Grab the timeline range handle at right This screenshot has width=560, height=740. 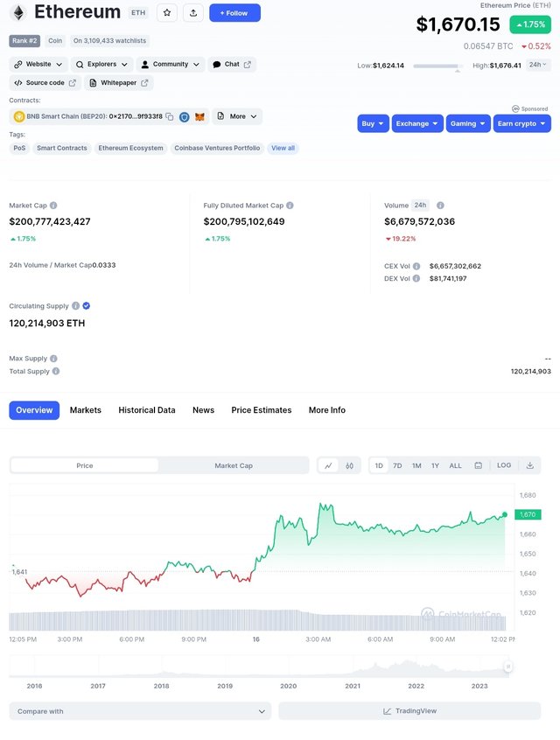[508, 667]
